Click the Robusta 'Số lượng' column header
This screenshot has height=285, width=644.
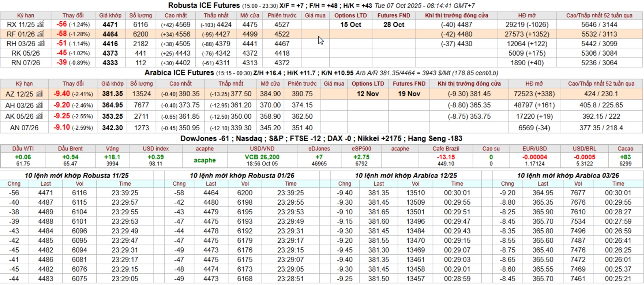[x=141, y=15]
